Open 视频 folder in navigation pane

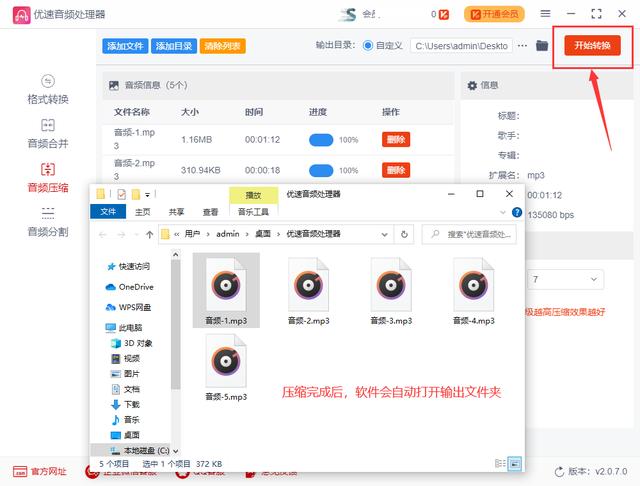(126, 358)
